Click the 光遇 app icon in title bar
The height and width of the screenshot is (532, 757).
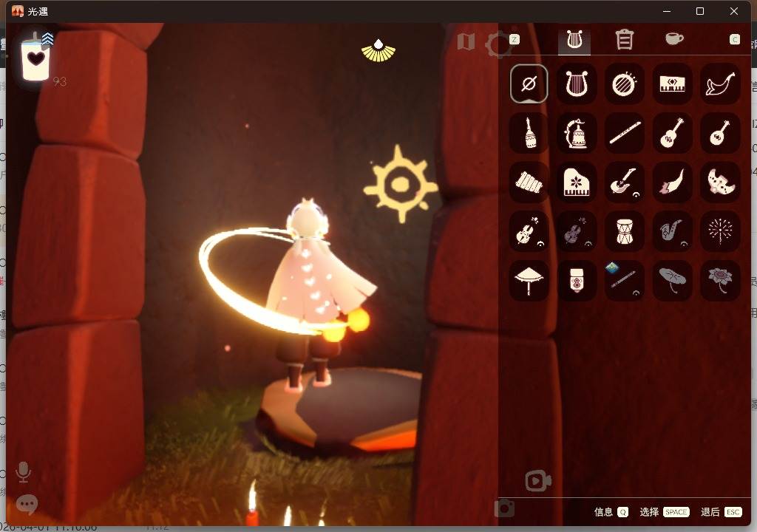click(18, 11)
